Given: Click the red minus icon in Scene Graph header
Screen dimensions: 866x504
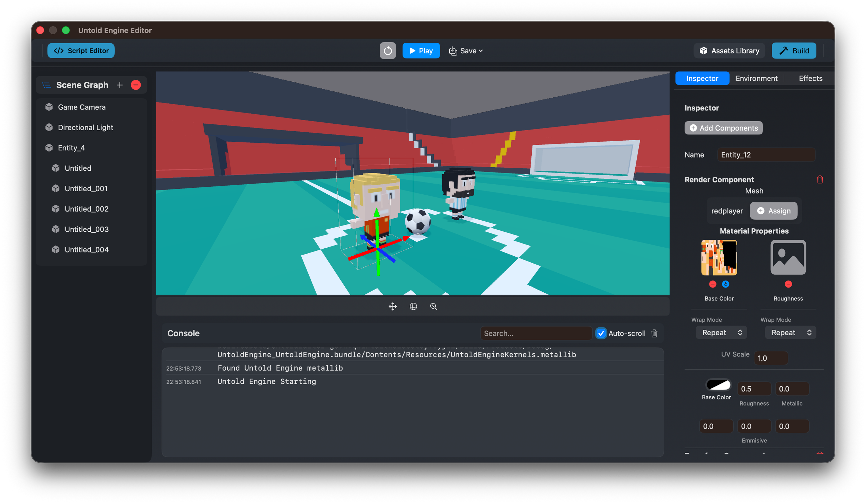Looking at the screenshot, I should 135,85.
